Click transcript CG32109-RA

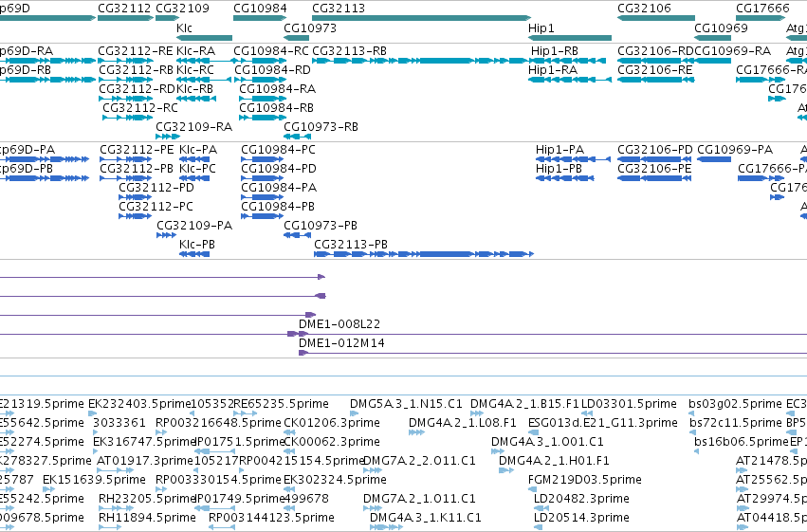pos(168,137)
